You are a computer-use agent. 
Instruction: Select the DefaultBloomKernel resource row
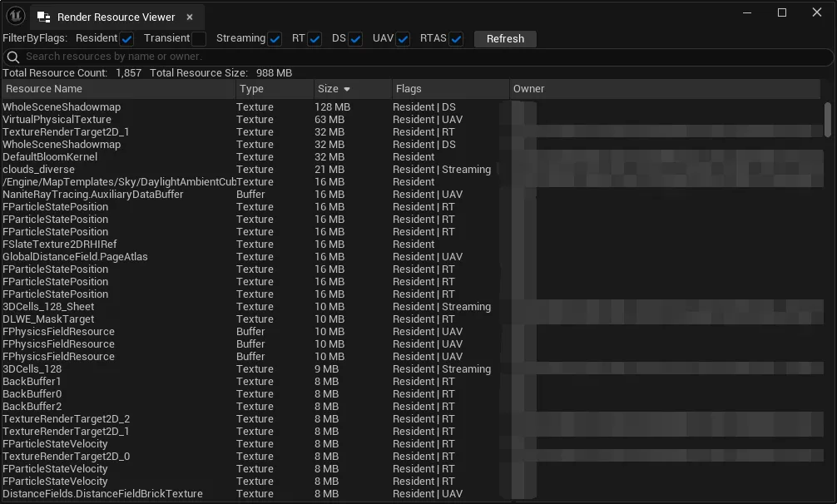point(412,157)
